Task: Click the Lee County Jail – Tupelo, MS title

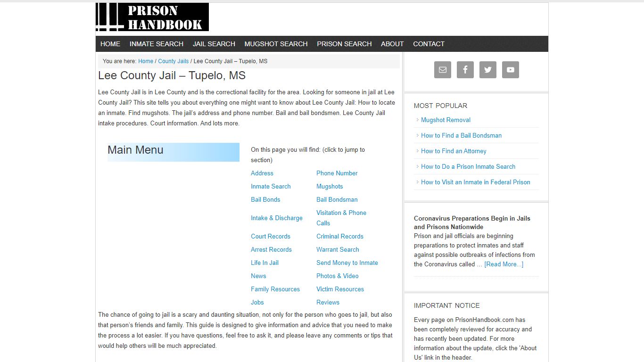Action: pyautogui.click(x=172, y=75)
